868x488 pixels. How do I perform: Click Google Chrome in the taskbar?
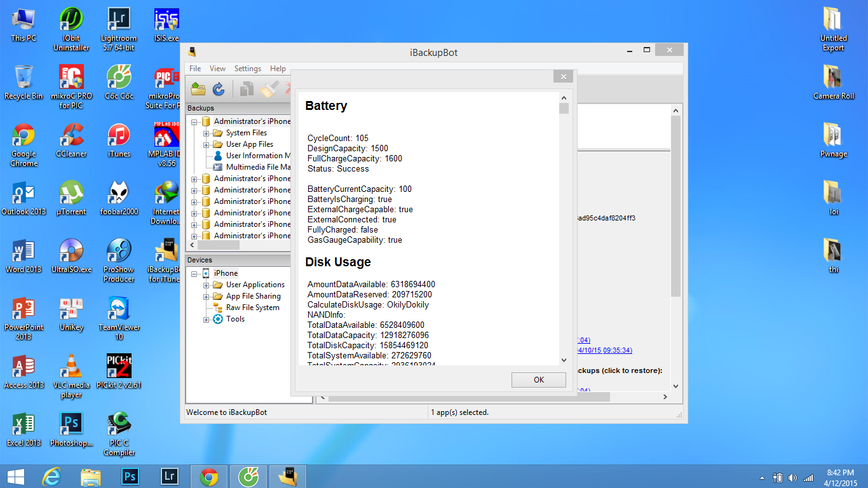point(208,476)
